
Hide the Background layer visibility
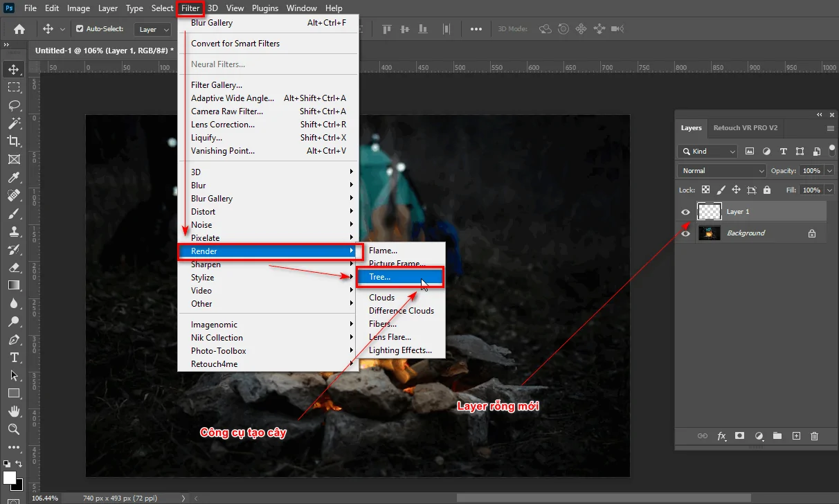(685, 233)
